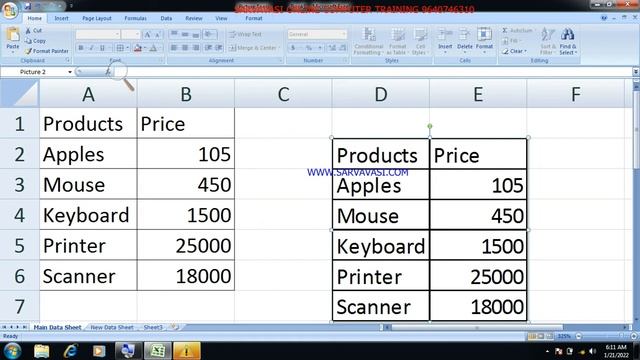Toggle Bottom Align
This screenshot has width=640, height=360.
coord(196,34)
